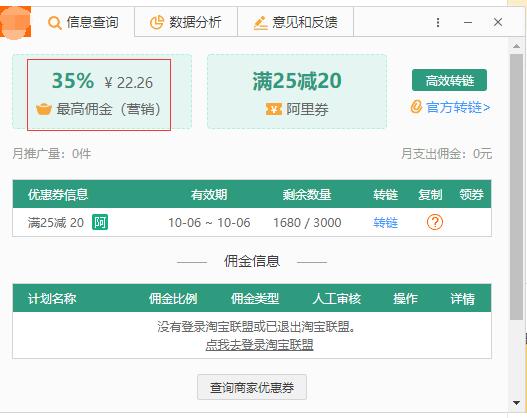Open the 意见和反馈 tab
527x418 pixels.
coord(295,23)
